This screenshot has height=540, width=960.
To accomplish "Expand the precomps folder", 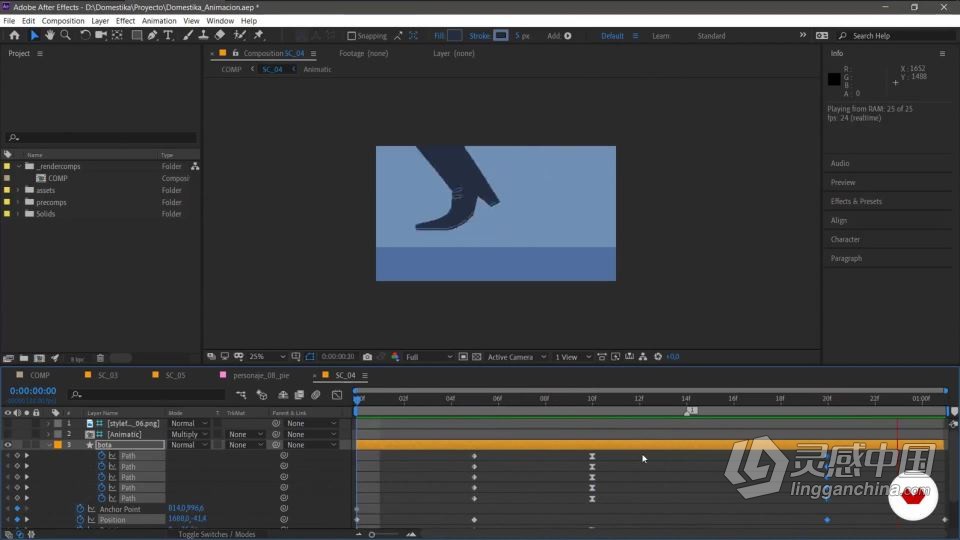I will 18,202.
